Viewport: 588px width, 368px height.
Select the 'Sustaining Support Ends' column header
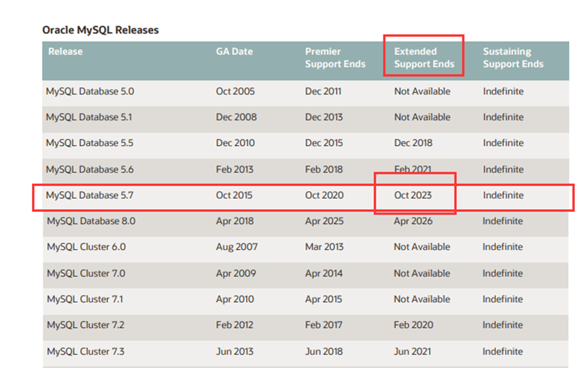(513, 58)
